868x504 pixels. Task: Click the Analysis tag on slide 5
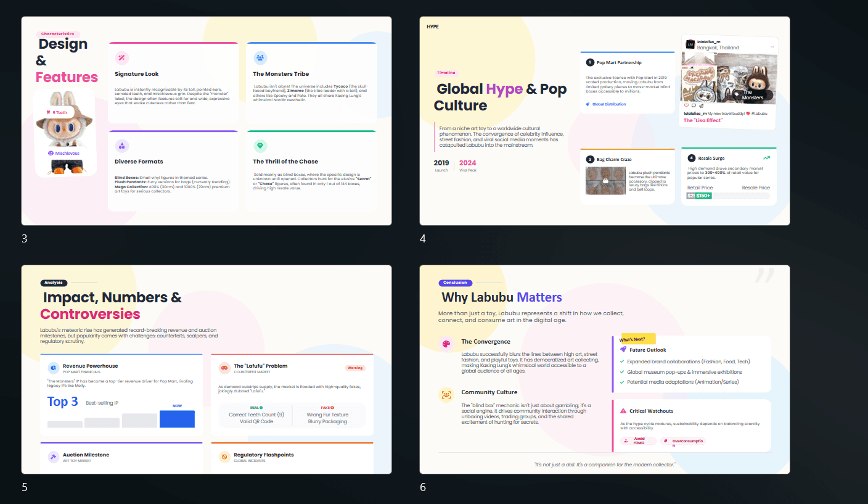click(x=54, y=283)
